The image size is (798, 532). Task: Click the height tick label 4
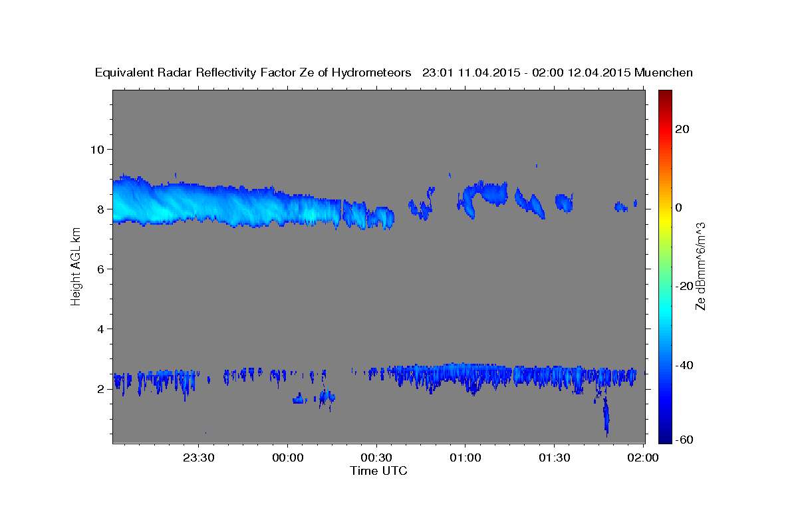(100, 329)
